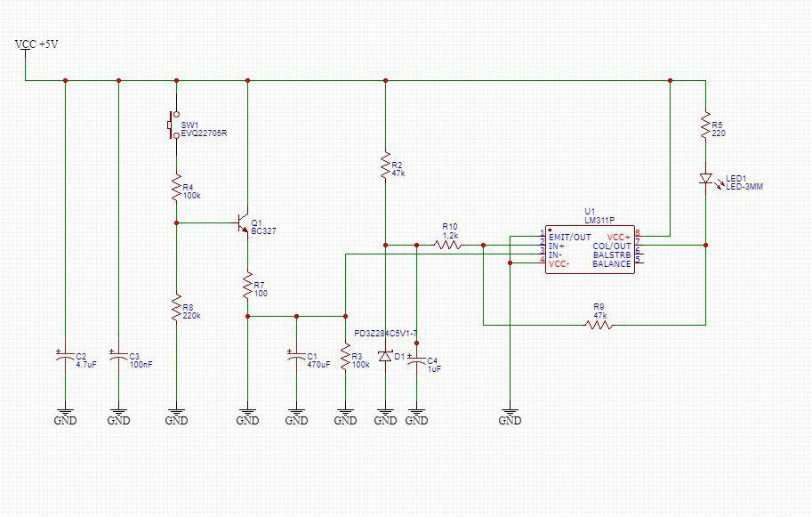Click the D1 Zener diode symbol

[x=385, y=356]
